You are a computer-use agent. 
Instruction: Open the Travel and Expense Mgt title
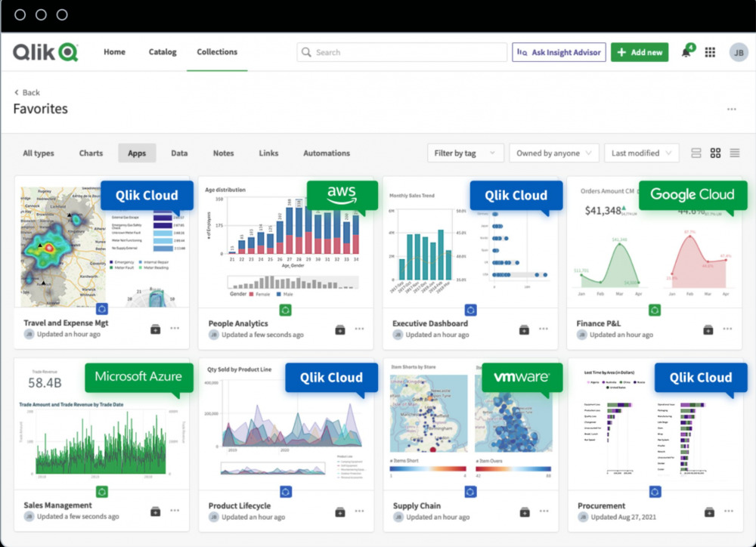click(x=66, y=323)
